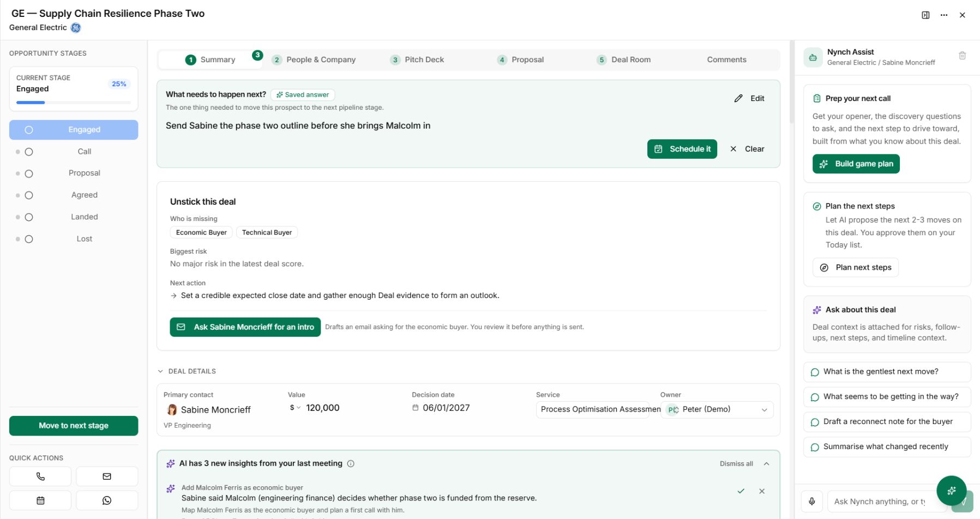The height and width of the screenshot is (519, 980).
Task: Click the phone call quick action icon
Action: tap(40, 476)
